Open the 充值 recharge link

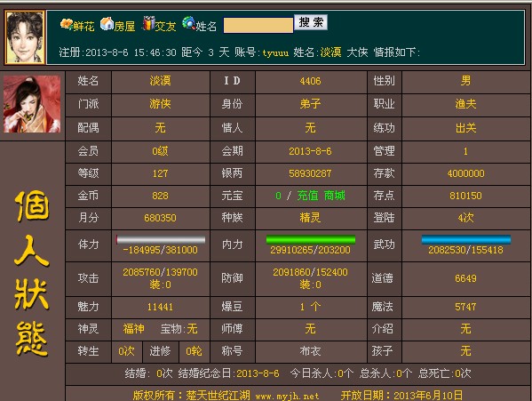coord(307,196)
